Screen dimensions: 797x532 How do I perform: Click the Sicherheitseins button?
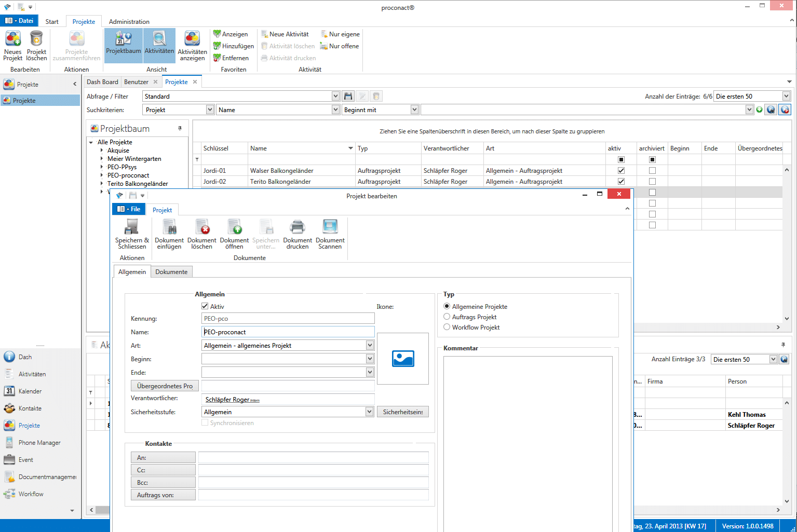coord(403,412)
